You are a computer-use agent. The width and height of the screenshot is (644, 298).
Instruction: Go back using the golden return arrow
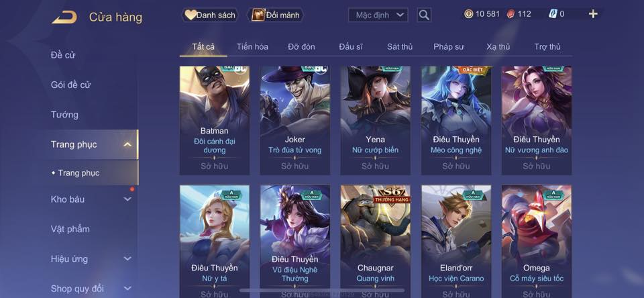click(x=64, y=17)
